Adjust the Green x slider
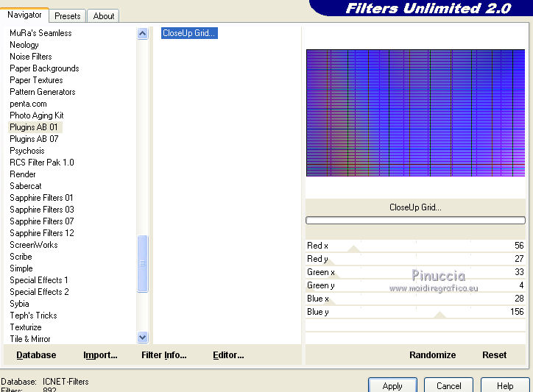This screenshot has height=392, width=533. (x=415, y=272)
